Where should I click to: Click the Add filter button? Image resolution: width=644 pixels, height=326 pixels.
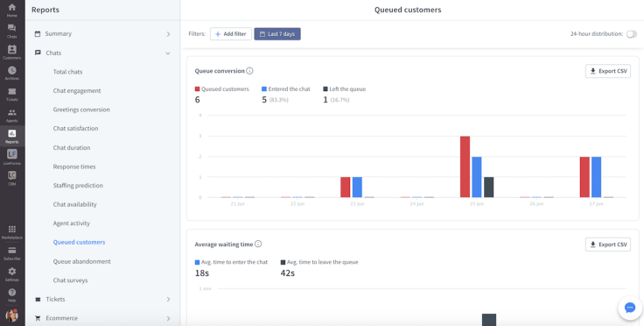pos(231,34)
